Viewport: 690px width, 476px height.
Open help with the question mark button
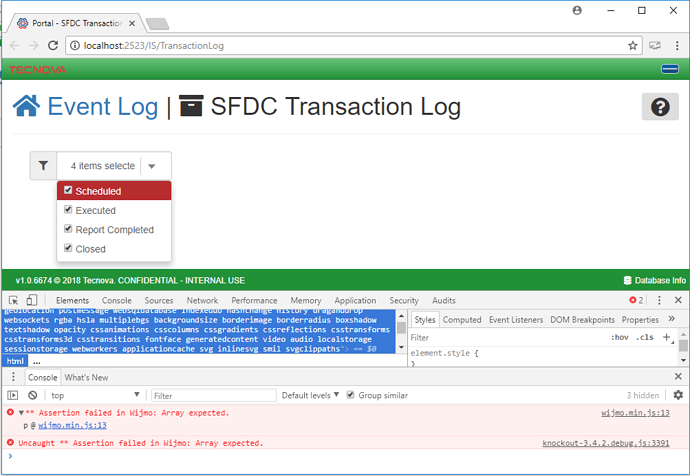(659, 108)
